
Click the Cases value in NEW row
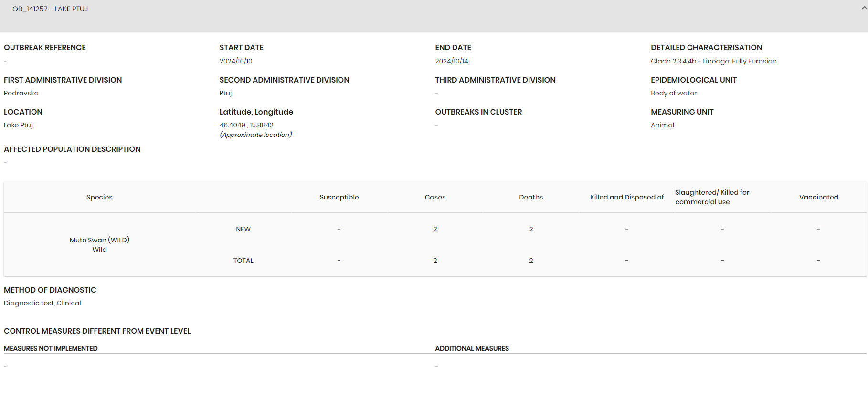click(435, 229)
